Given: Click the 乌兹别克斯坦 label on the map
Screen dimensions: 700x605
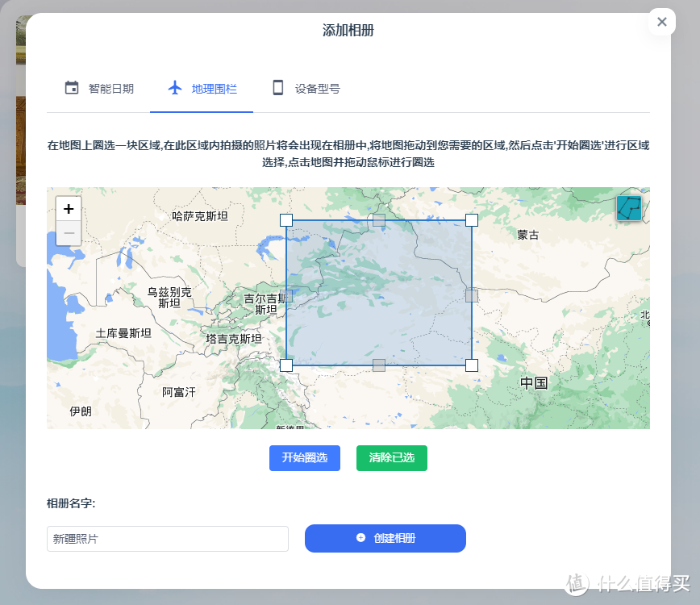Looking at the screenshot, I should [x=169, y=298].
